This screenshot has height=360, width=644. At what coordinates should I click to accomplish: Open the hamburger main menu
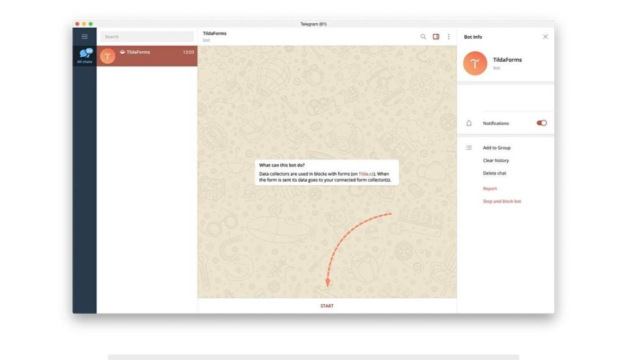click(x=84, y=37)
